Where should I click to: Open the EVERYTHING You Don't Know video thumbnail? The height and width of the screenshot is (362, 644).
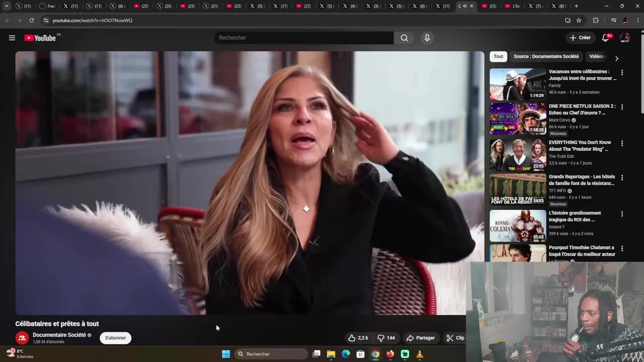coord(518,155)
